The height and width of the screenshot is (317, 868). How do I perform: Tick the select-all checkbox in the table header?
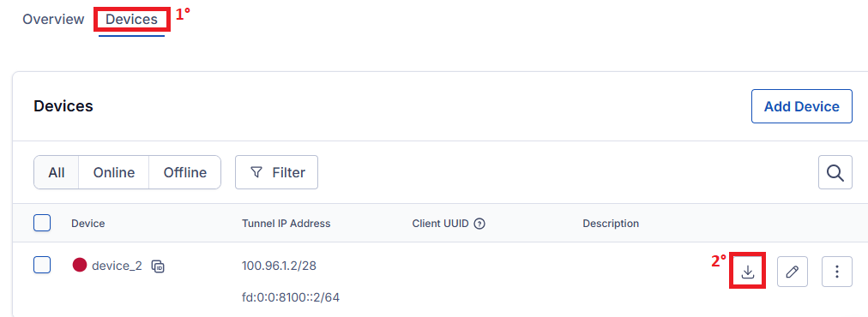point(42,223)
